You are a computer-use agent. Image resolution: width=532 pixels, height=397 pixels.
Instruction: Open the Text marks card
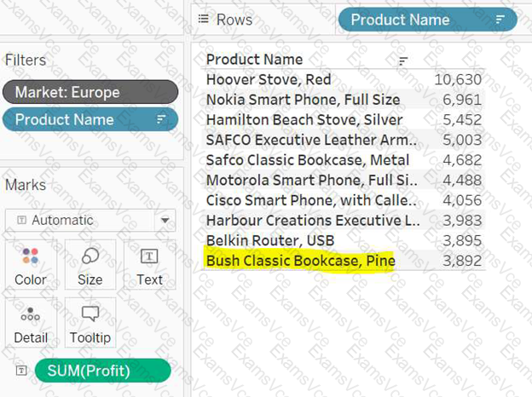150,265
